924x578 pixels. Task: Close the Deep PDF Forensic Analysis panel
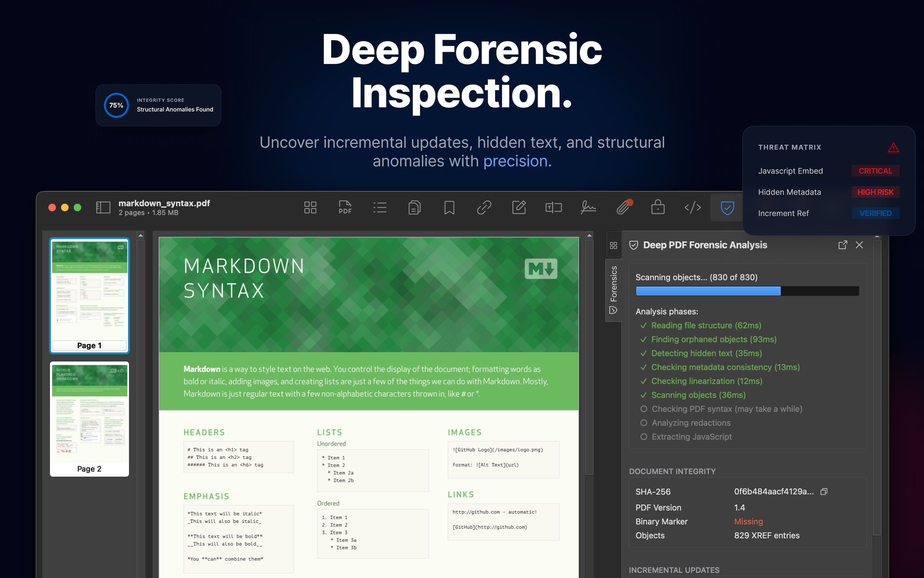click(x=859, y=245)
